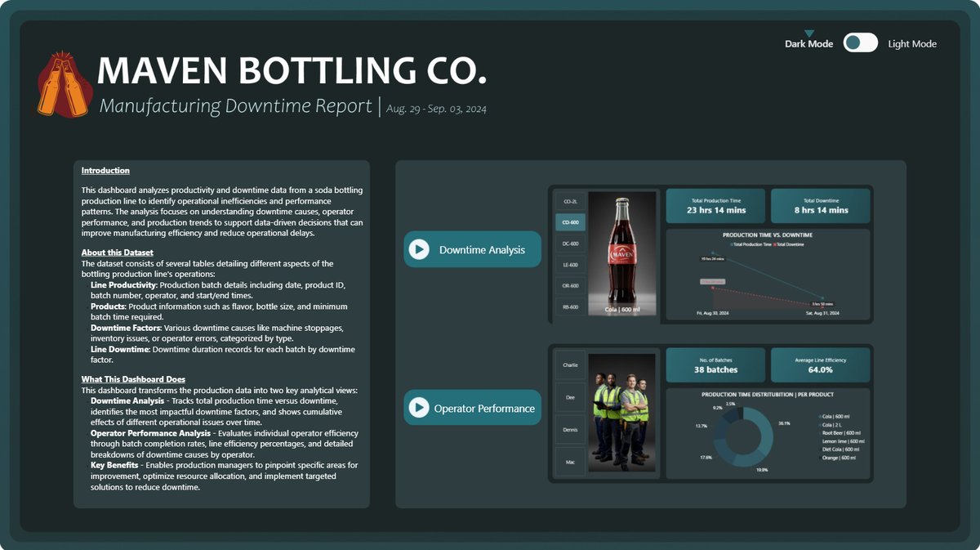The image size is (980, 550).
Task: Click the Maven cola bottle image
Action: pos(622,254)
